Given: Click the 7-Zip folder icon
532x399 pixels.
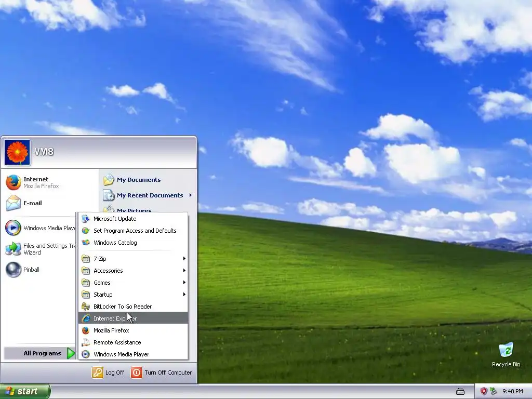Looking at the screenshot, I should pyautogui.click(x=86, y=259).
